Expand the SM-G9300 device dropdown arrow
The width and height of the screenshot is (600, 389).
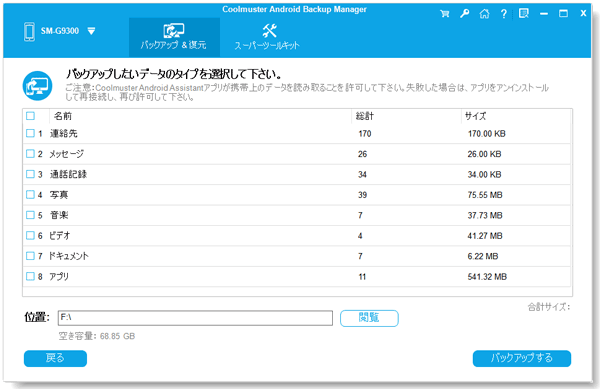(x=91, y=31)
